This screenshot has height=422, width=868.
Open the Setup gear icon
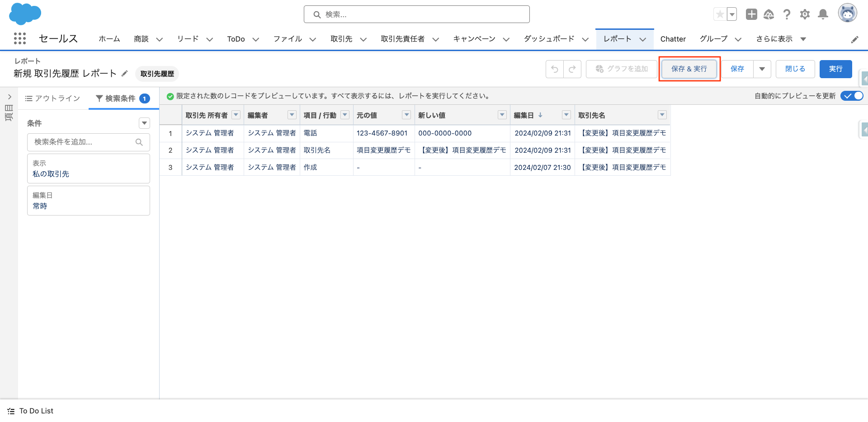(805, 14)
